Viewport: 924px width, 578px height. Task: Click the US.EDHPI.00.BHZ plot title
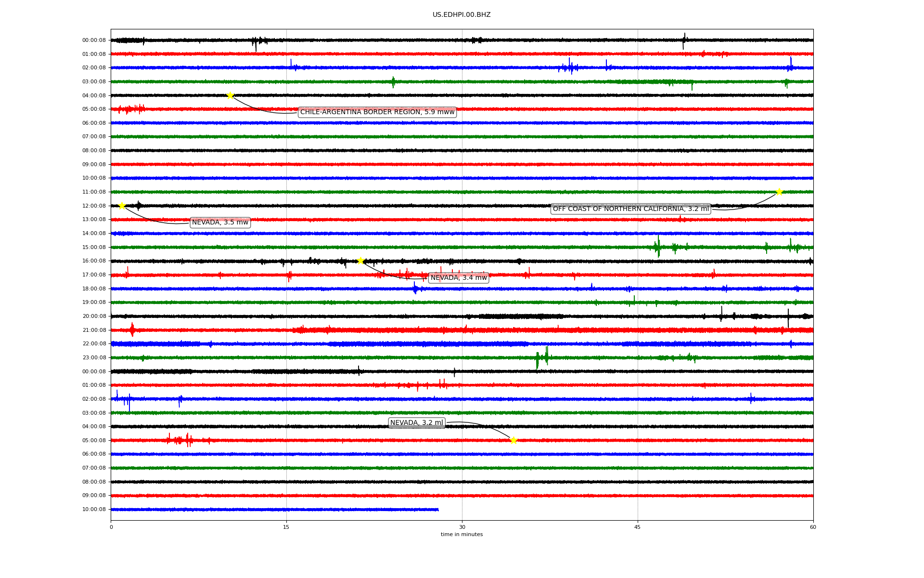pyautogui.click(x=461, y=15)
